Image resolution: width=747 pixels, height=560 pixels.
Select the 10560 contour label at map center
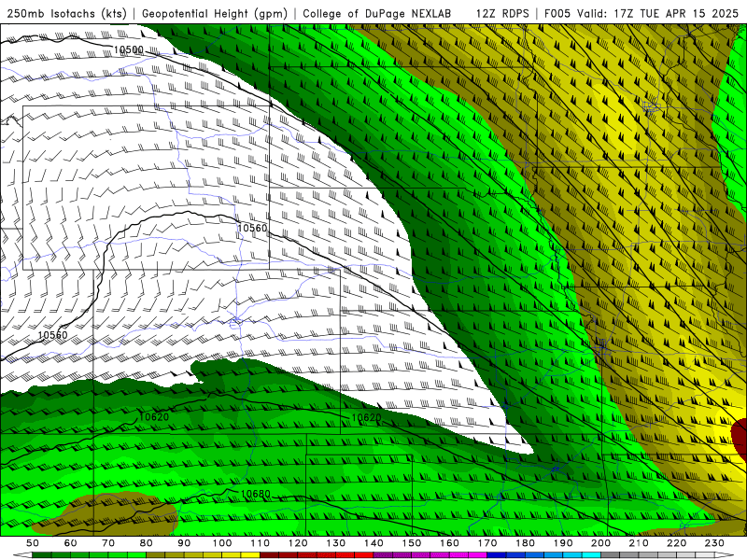252,228
